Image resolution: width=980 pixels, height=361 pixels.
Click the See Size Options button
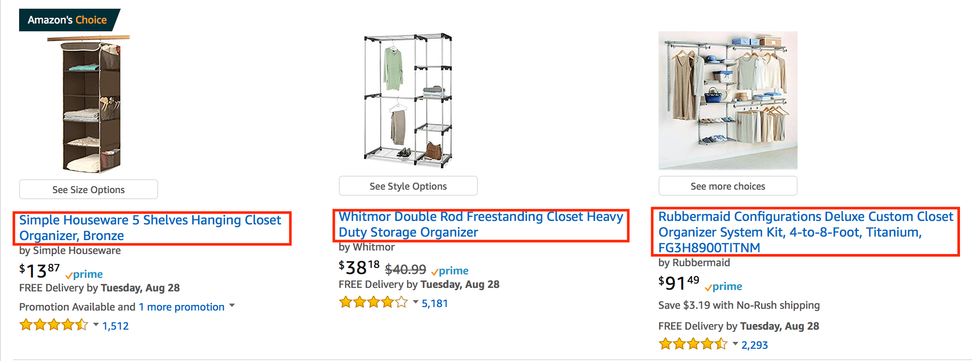tap(89, 190)
